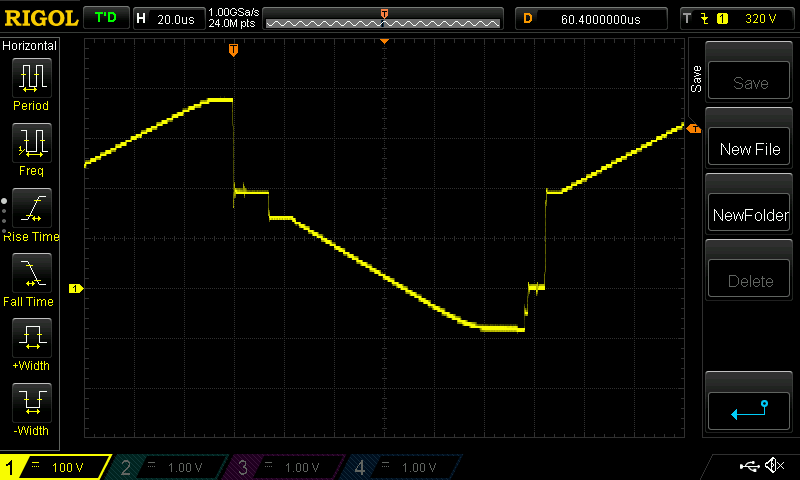800x480 pixels.
Task: Click the falling edge trigger type icon
Action: point(705,19)
